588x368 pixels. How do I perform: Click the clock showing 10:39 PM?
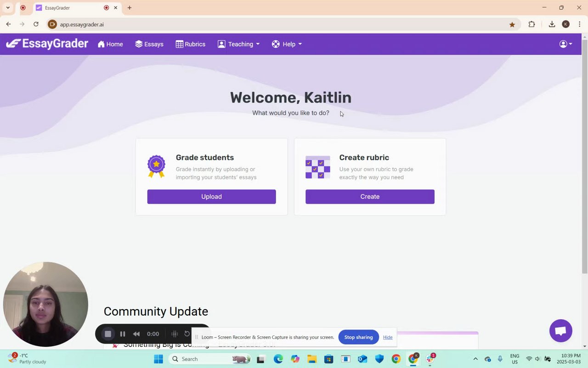(x=569, y=359)
